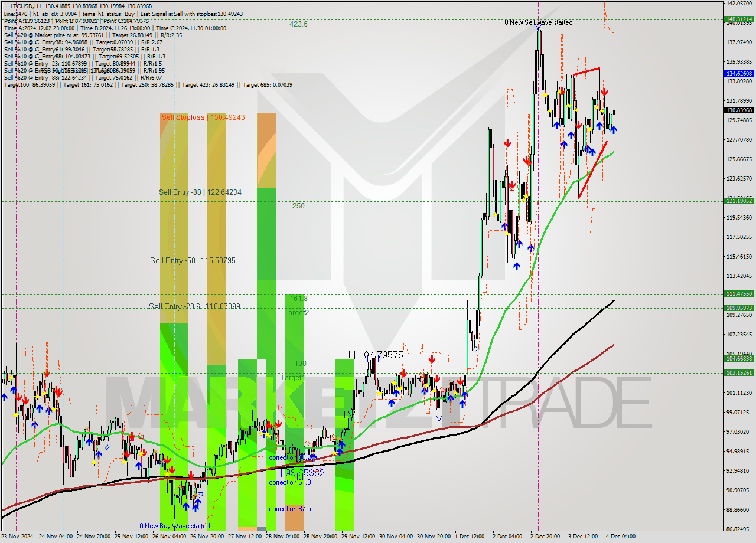
Task: Click the '104.79575' swing high label
Action: click(380, 355)
